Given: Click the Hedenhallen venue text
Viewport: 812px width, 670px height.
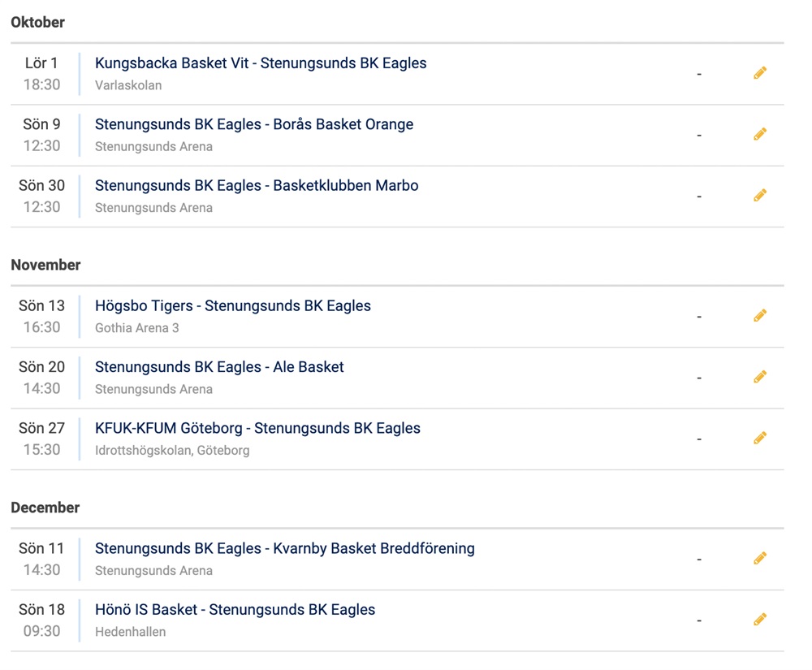Looking at the screenshot, I should click(x=130, y=632).
